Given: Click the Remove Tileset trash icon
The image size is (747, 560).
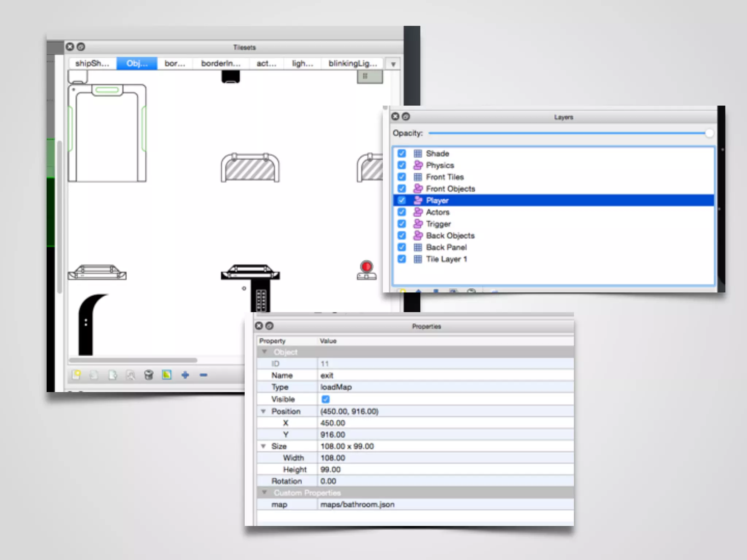Looking at the screenshot, I should (x=148, y=374).
